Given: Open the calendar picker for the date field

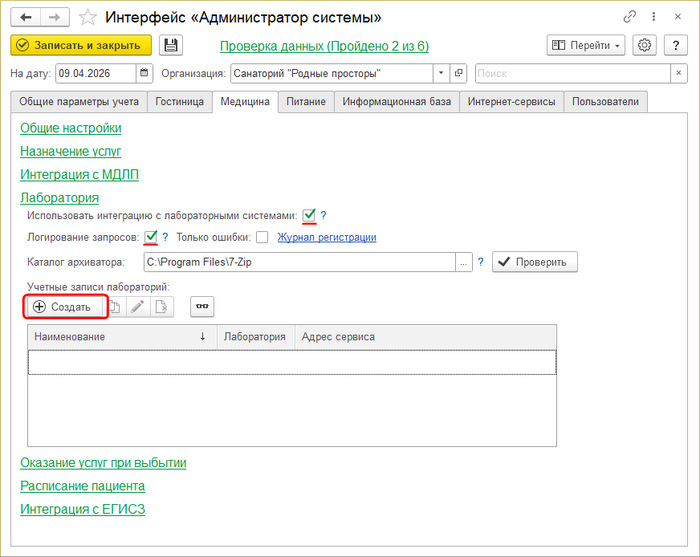Looking at the screenshot, I should (x=144, y=73).
